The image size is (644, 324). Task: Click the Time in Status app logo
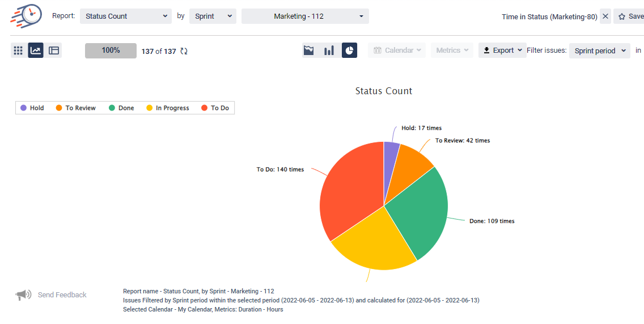click(x=26, y=16)
